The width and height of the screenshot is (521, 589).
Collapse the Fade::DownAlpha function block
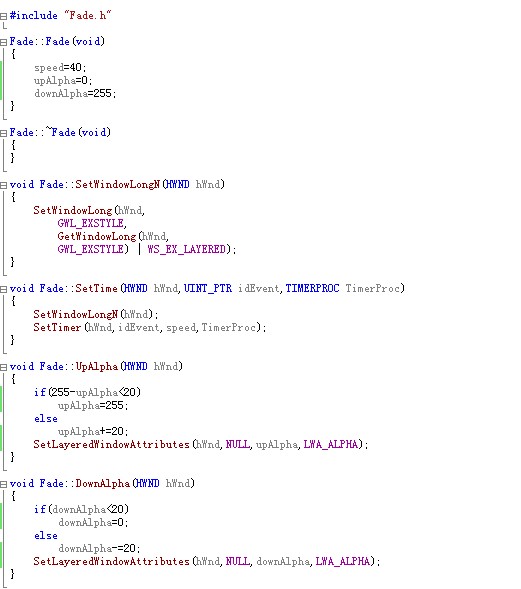(x=3, y=484)
